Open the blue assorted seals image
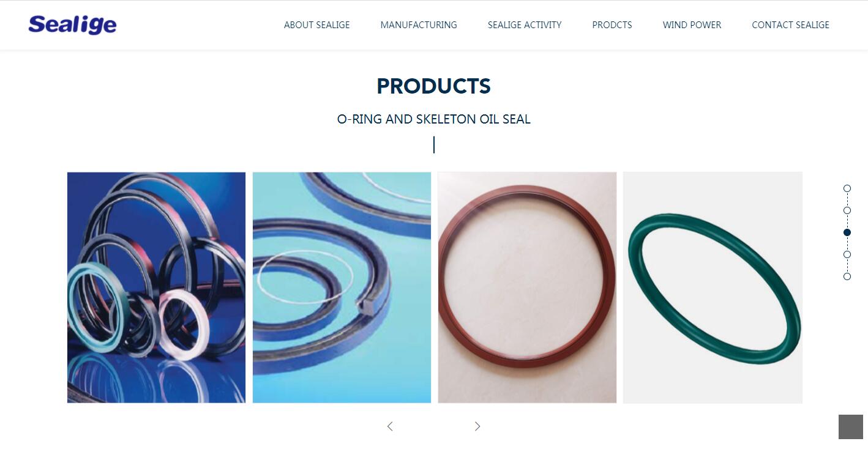Screen dimensions: 868x463 (156, 287)
